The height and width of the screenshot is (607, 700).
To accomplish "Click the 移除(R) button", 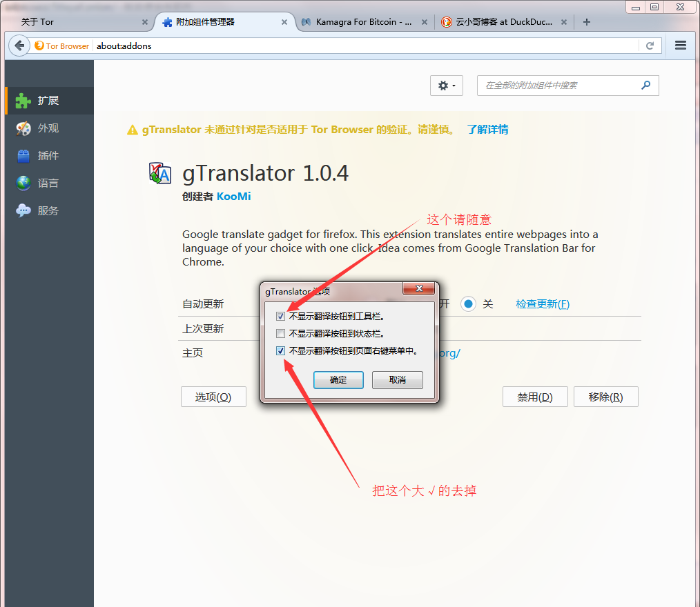I will [x=606, y=397].
